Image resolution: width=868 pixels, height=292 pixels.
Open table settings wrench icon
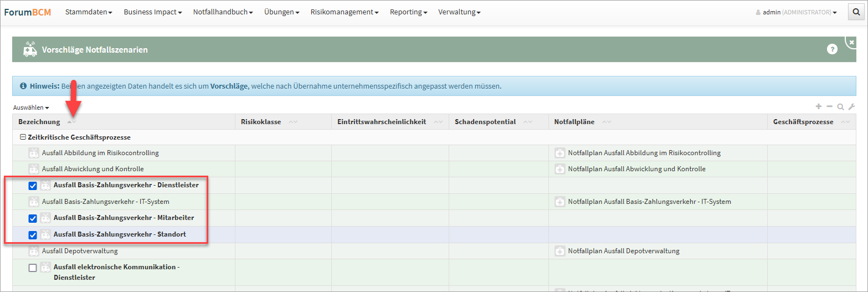pos(852,107)
